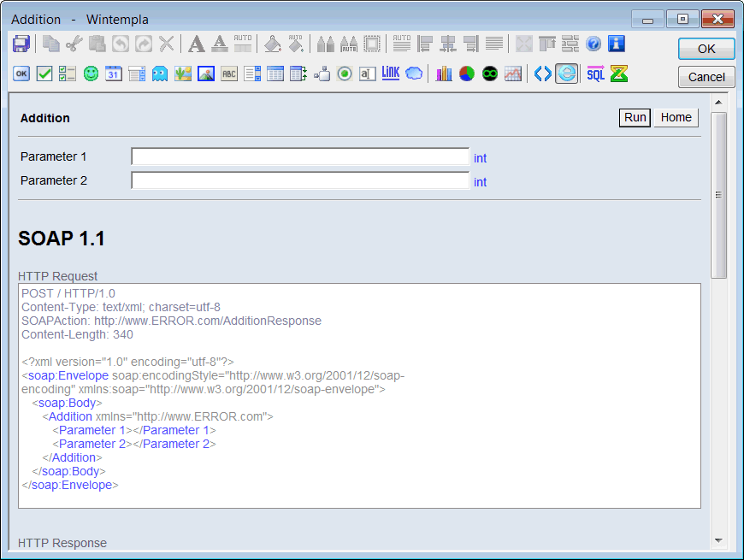Screen dimensions: 744x560
Task: Click the black infinity loop icon
Action: tap(490, 74)
